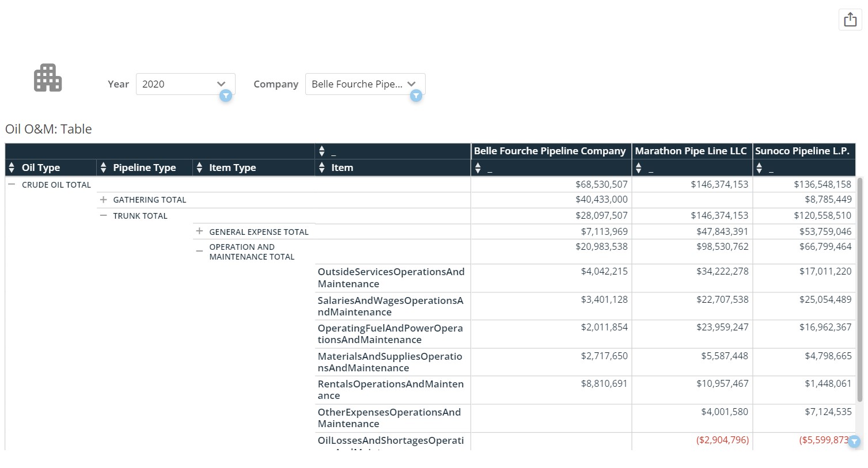Open the Year 2020 dropdown

pos(185,84)
